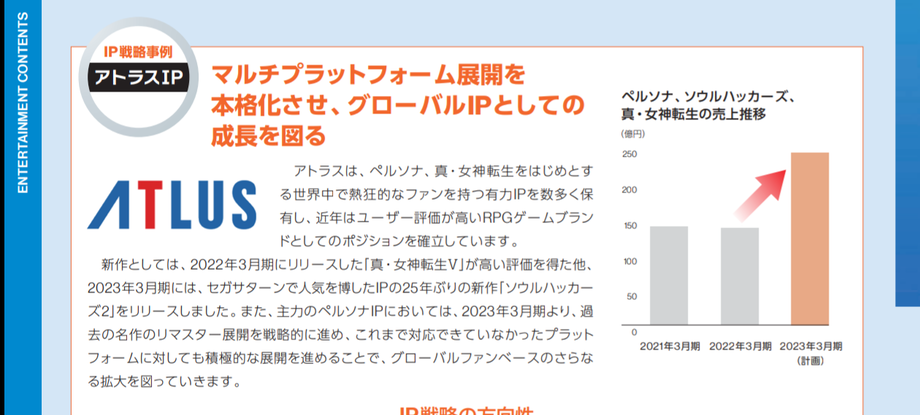Click the 200 axis value
Viewport: 920px width, 415px height.
click(630, 190)
